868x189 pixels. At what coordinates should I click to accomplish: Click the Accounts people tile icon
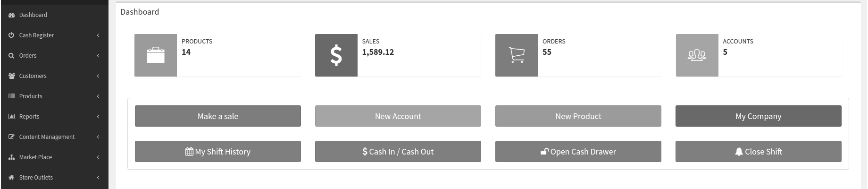pyautogui.click(x=697, y=55)
